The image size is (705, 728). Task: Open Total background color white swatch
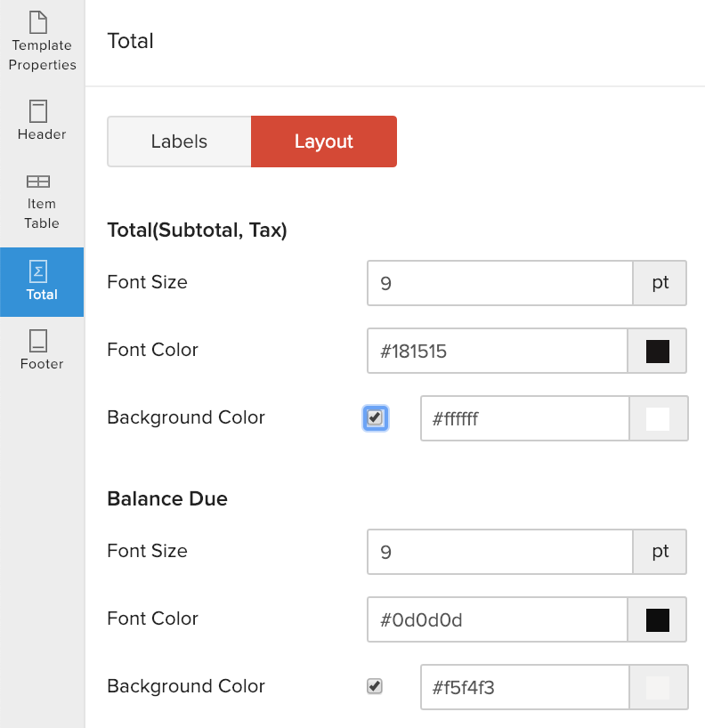pos(658,418)
